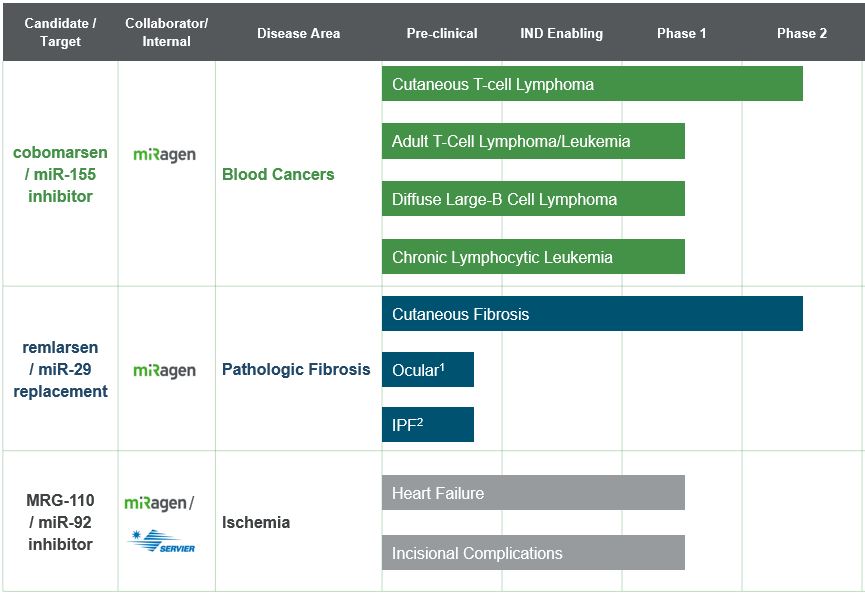Click the Incisional Complications bar

coord(533,553)
